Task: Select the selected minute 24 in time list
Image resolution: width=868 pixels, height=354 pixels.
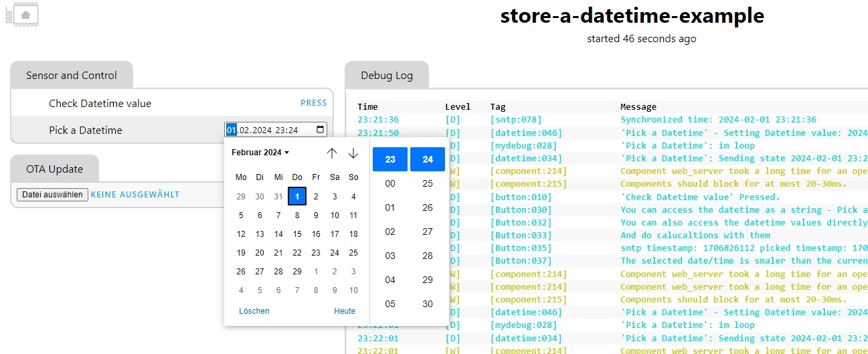Action: (428, 159)
